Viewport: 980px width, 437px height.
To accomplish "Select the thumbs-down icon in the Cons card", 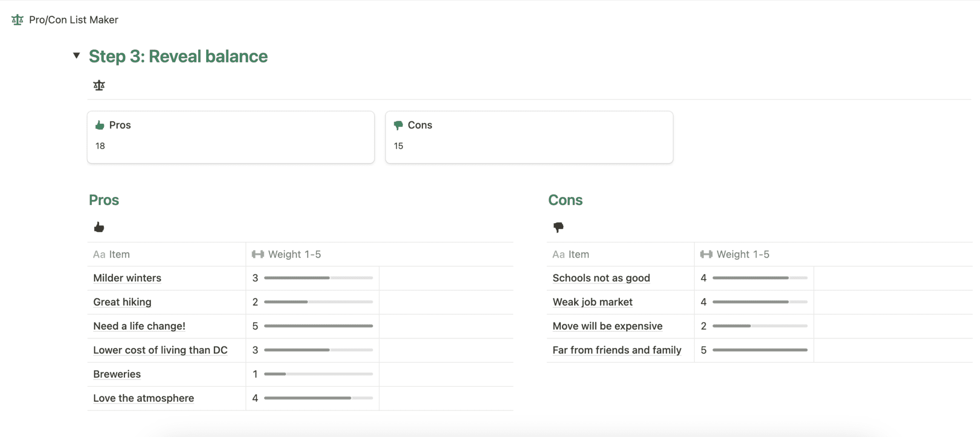I will [x=398, y=124].
